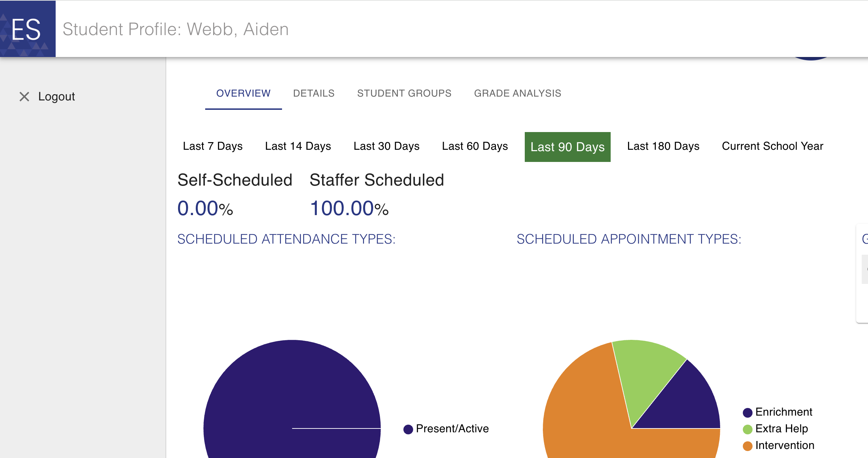Screen dimensions: 868x458
Task: Switch to the Details tab
Action: coord(314,93)
